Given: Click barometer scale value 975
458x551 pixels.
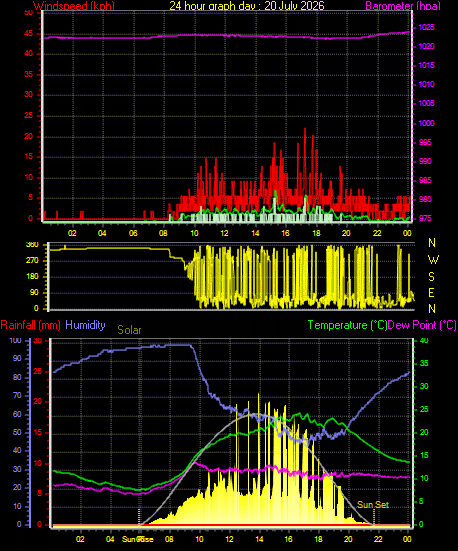Looking at the screenshot, I should coord(425,218).
